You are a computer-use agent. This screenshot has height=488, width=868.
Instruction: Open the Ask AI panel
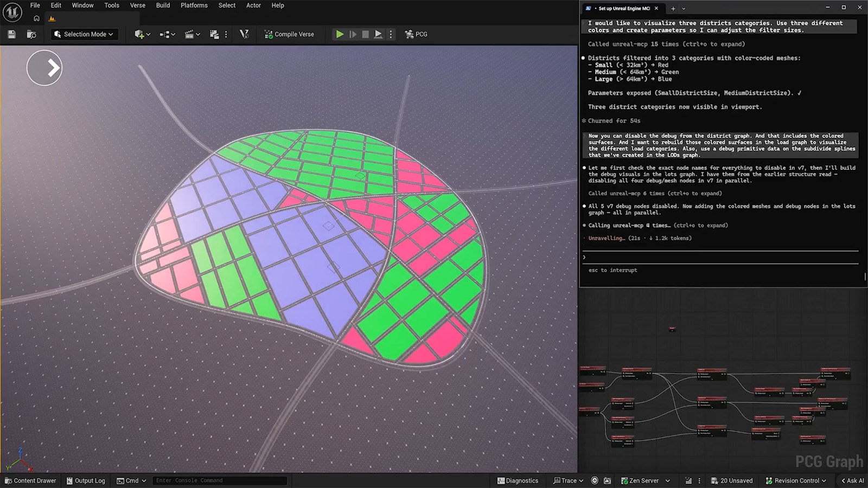[853, 480]
